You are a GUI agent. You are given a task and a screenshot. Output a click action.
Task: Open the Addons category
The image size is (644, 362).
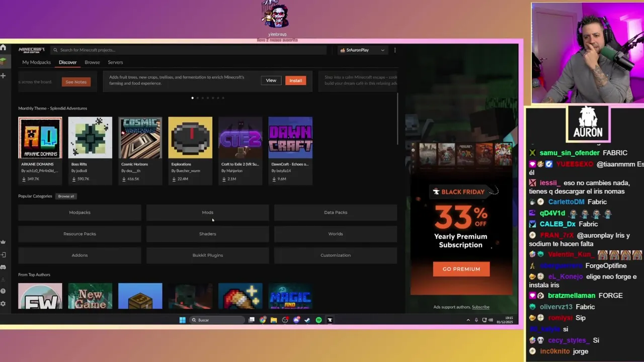coord(79,255)
